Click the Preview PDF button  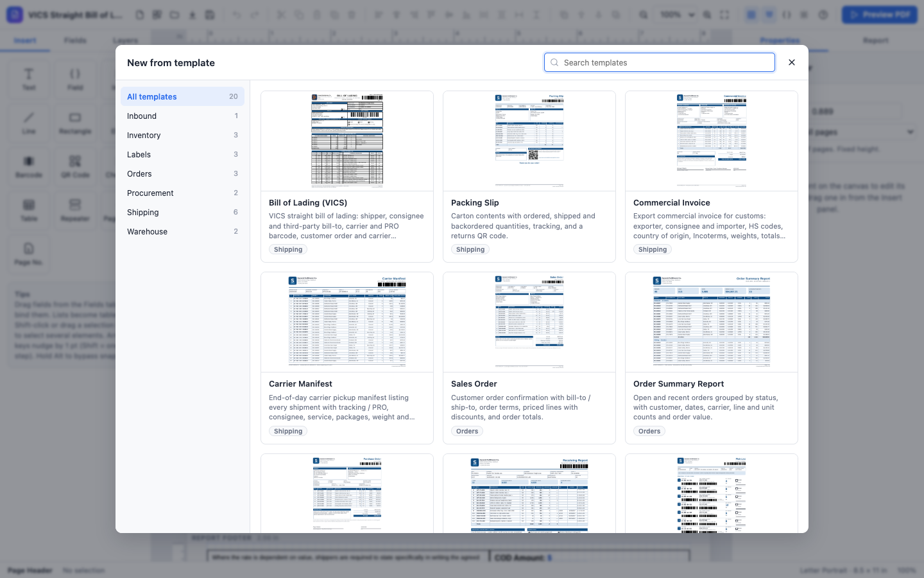pyautogui.click(x=880, y=14)
